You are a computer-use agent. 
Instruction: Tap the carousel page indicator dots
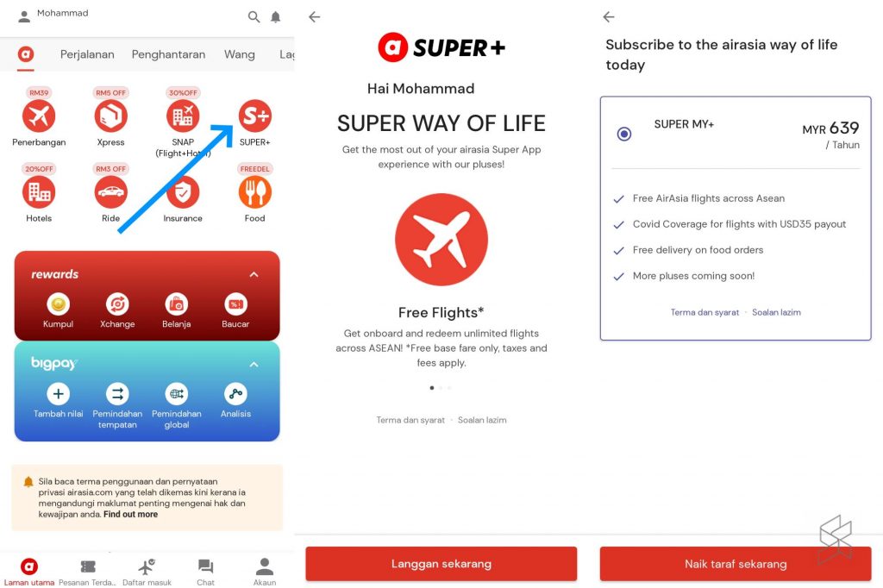441,387
